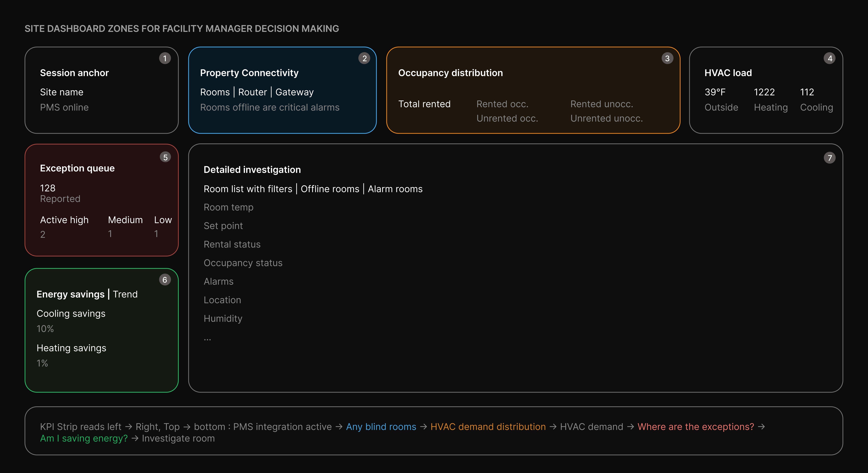Click the zone 1 badge on Session anchor
Viewport: 868px width, 473px height.
coord(165,58)
